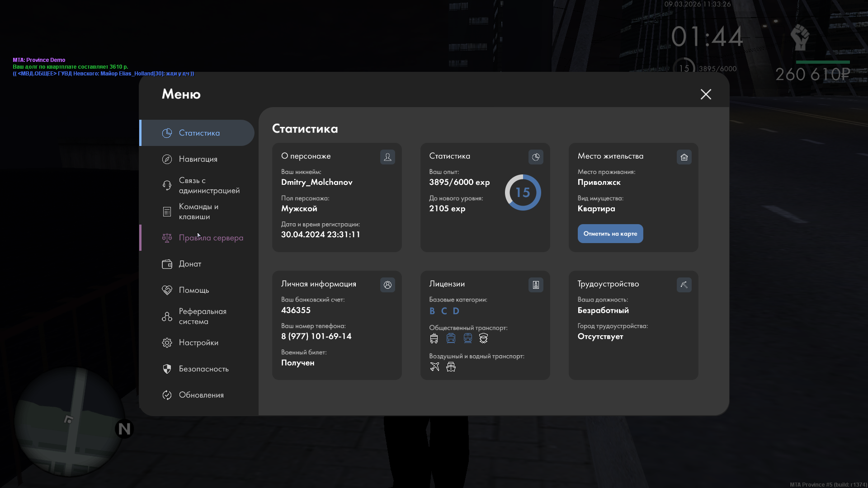Click the license document icon in Лицензии card
Screen dimensions: 868x488
pyautogui.click(x=536, y=285)
